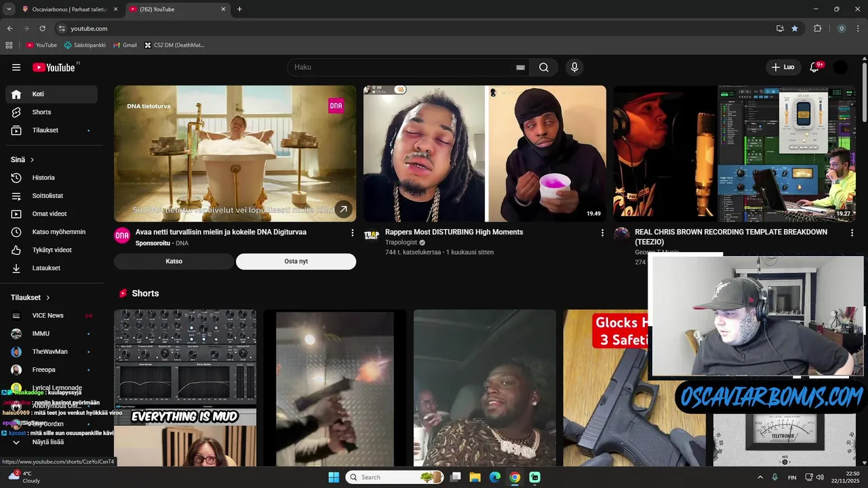Open the Trapologist channel avatar
This screenshot has height=488, width=868.
coord(372,235)
